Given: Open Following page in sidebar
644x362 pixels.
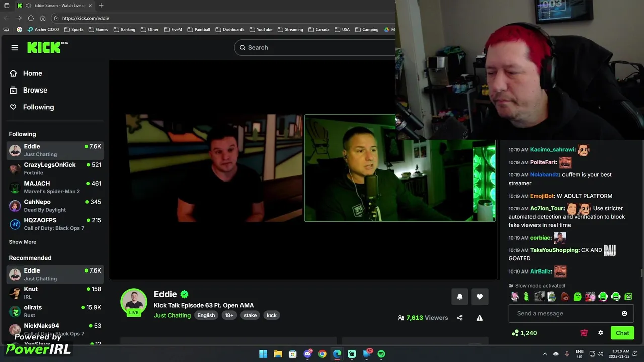Looking at the screenshot, I should 38,107.
